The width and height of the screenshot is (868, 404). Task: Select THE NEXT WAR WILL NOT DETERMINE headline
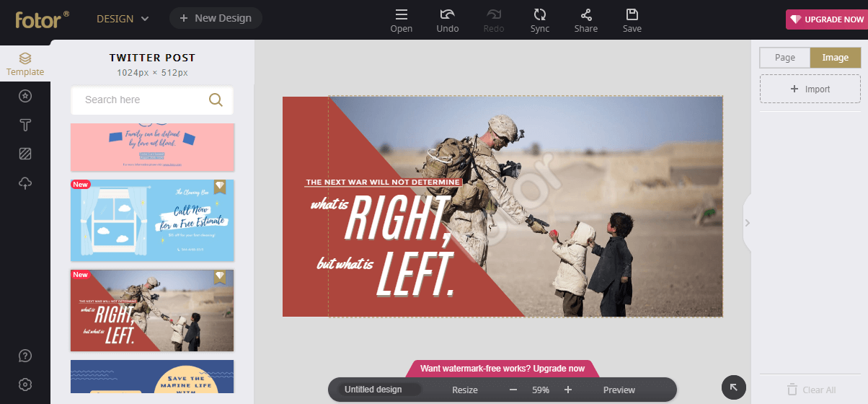(x=383, y=183)
